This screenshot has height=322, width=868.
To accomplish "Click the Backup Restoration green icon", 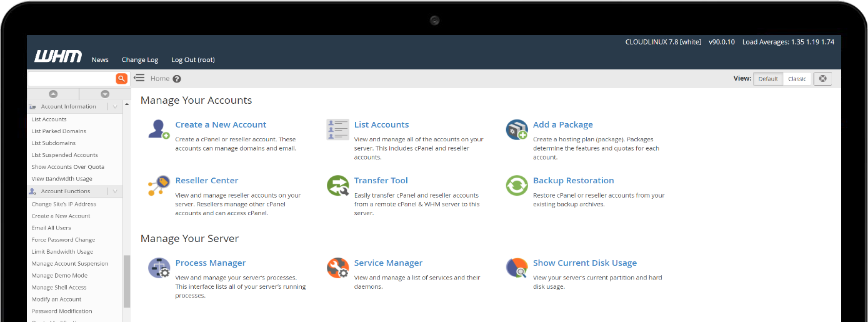I will pos(517,185).
